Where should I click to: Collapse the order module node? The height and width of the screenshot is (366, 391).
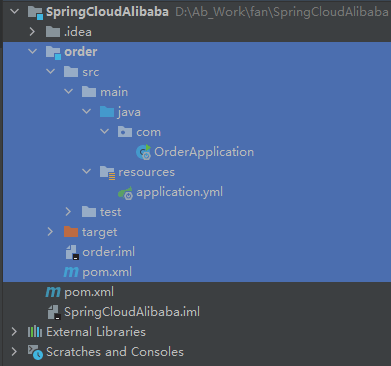33,51
